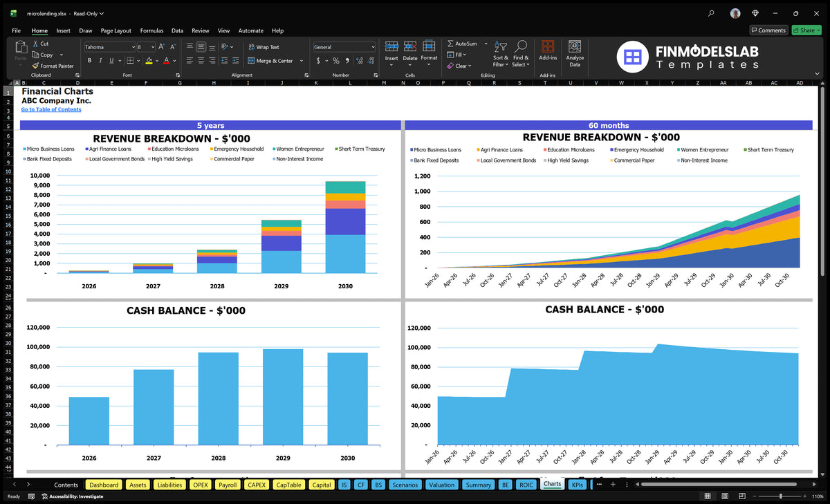Click the Accessibility: Investigate status entry

click(x=72, y=496)
